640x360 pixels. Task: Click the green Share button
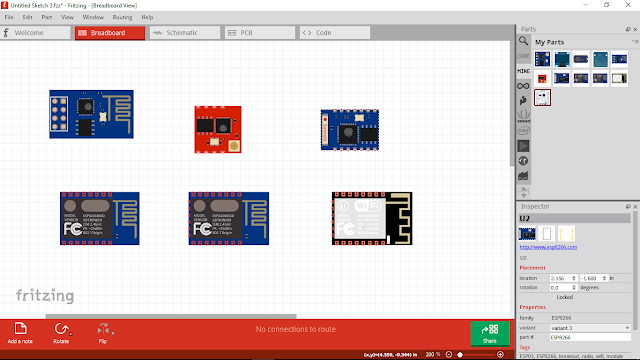[490, 333]
